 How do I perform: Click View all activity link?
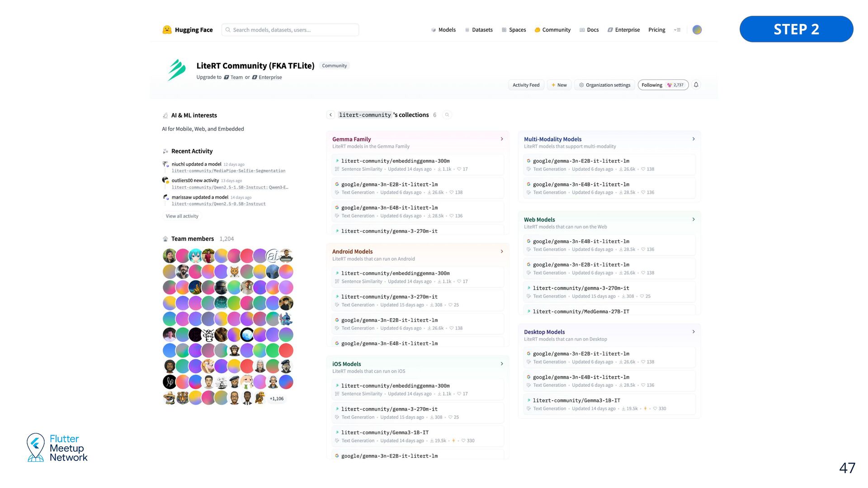click(x=182, y=216)
